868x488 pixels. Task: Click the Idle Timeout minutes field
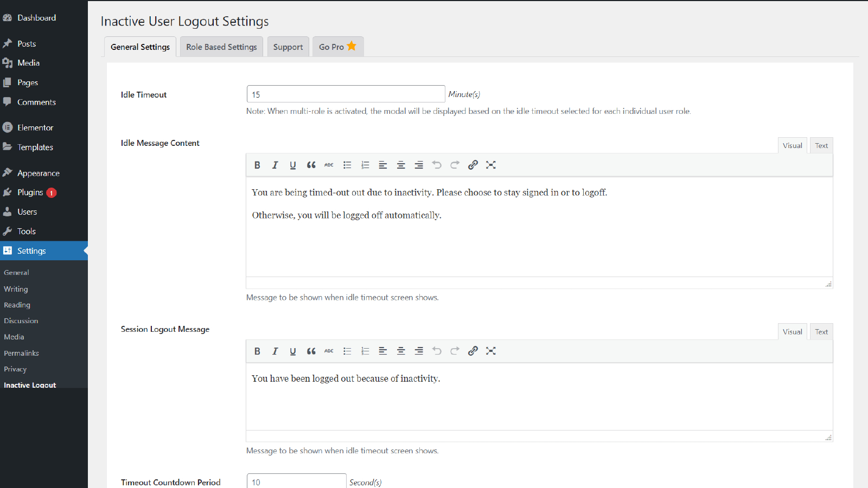[x=346, y=94]
